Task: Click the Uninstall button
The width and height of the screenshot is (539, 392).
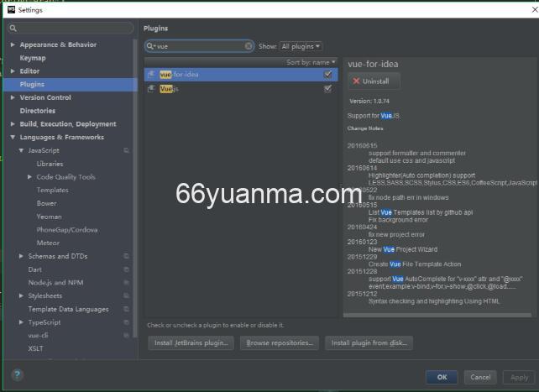Action: (x=374, y=81)
